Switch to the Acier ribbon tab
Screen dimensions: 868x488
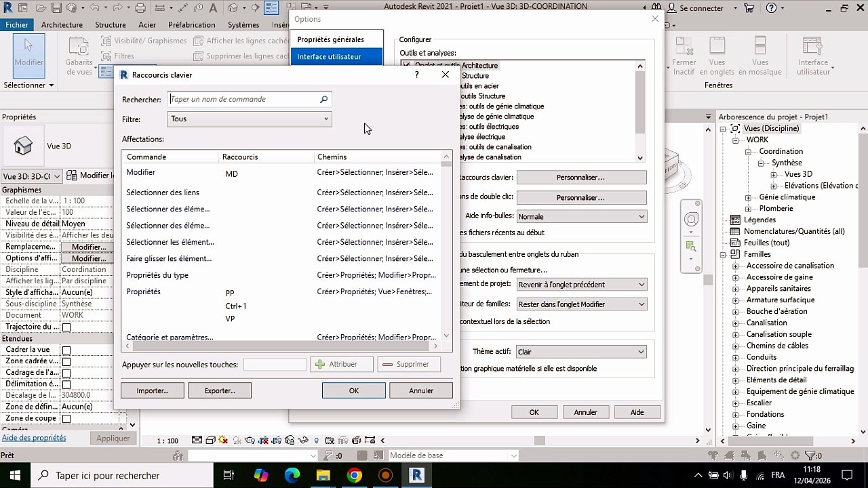point(147,25)
